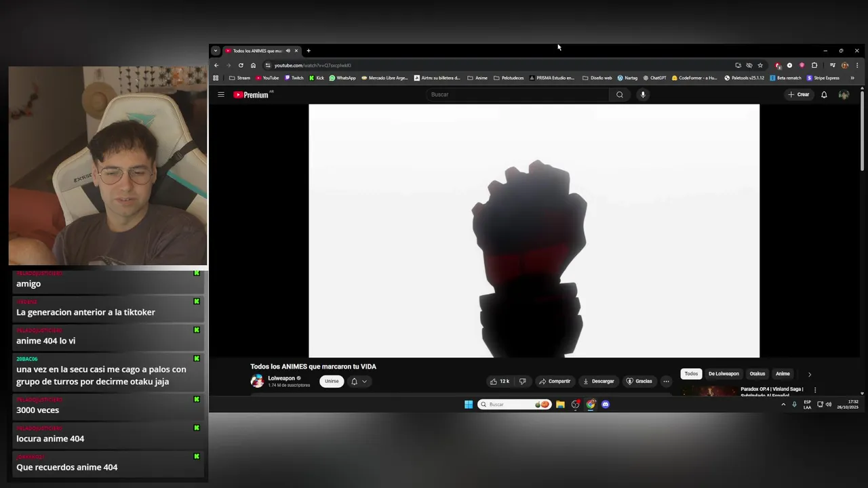
Task: Click the browser back arrow
Action: [216, 66]
